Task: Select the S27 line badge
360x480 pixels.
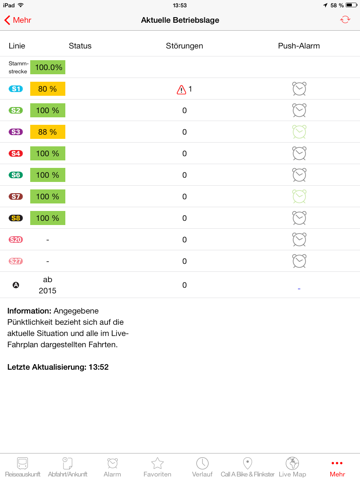Action: point(16,261)
